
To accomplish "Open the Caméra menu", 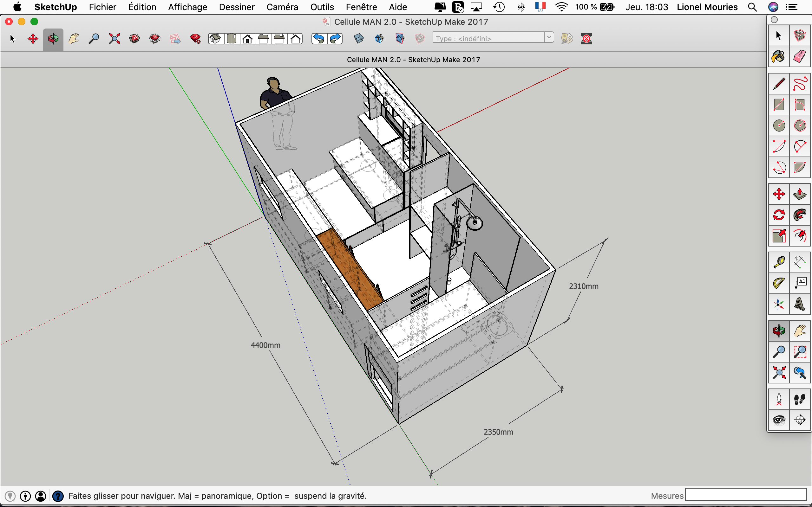I will (x=282, y=7).
